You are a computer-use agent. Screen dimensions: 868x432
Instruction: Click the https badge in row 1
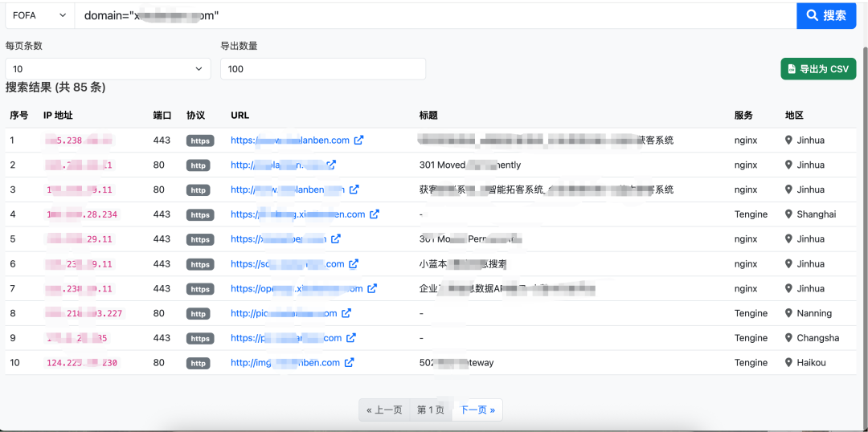click(200, 141)
